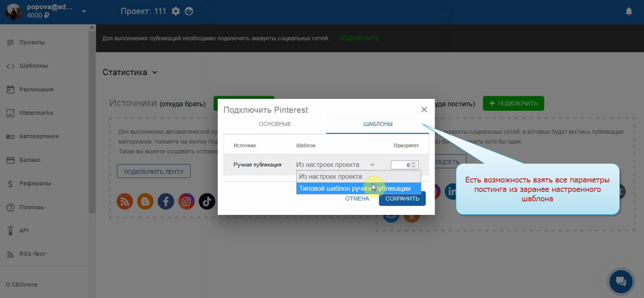Click the ПОДКЛЮЧИТЬ link in the notice bar
This screenshot has width=644, height=298.
(x=359, y=38)
